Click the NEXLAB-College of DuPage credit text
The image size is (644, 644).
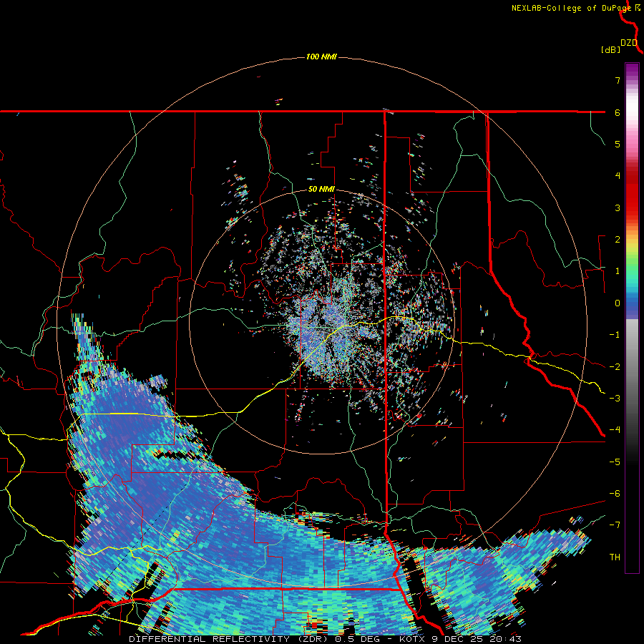[x=572, y=8]
